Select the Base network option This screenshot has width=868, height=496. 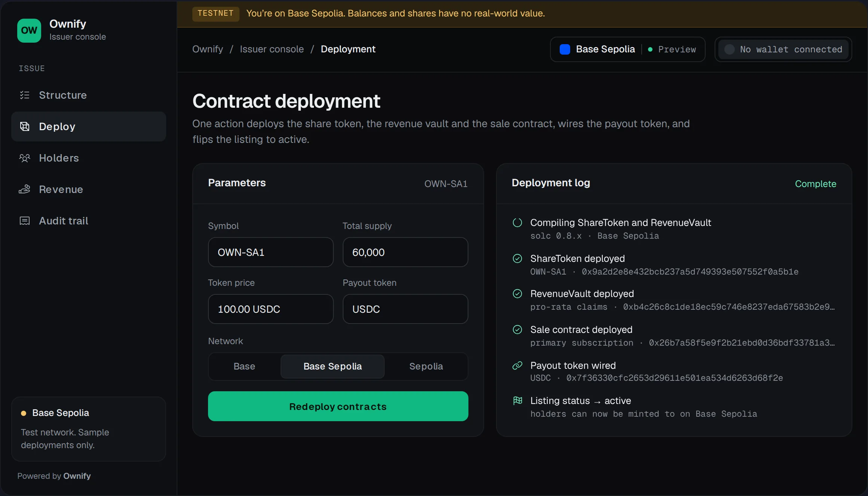(x=244, y=367)
